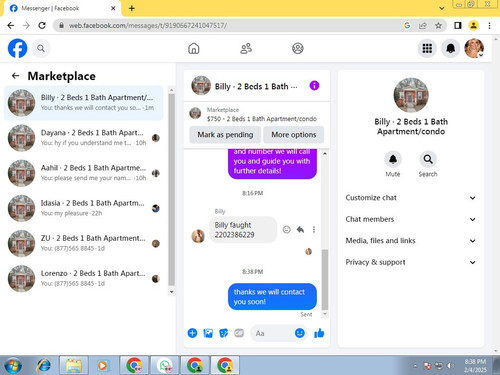Choose a GIF in composer
Image resolution: width=500 pixels, height=375 pixels.
coord(239,333)
